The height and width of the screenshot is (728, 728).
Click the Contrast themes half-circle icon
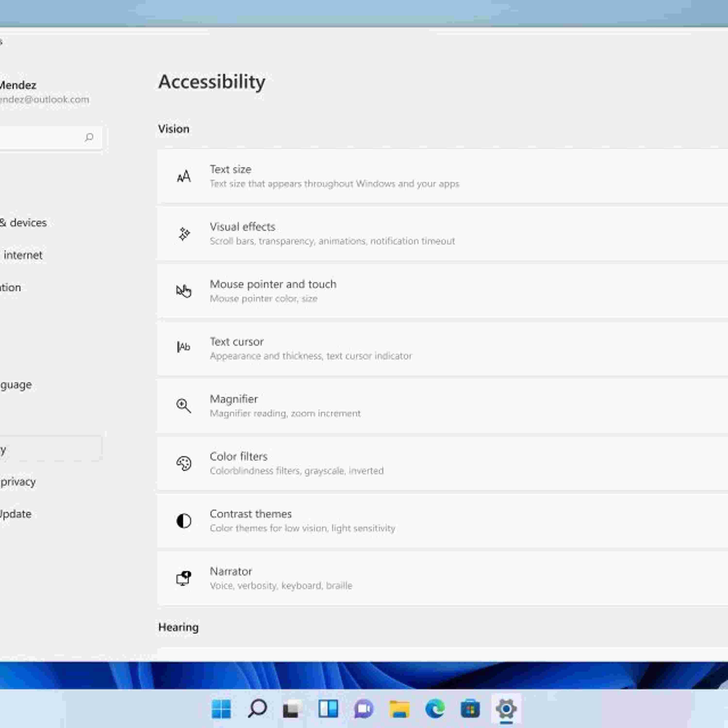click(183, 521)
